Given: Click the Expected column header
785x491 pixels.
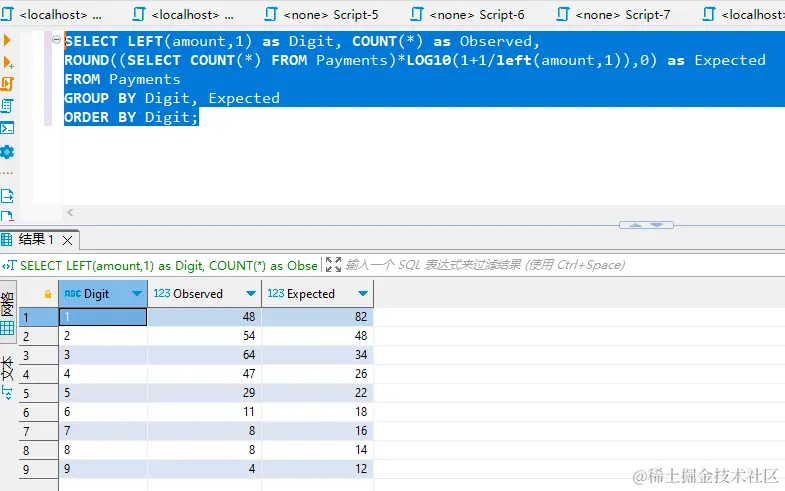Looking at the screenshot, I should point(317,293).
